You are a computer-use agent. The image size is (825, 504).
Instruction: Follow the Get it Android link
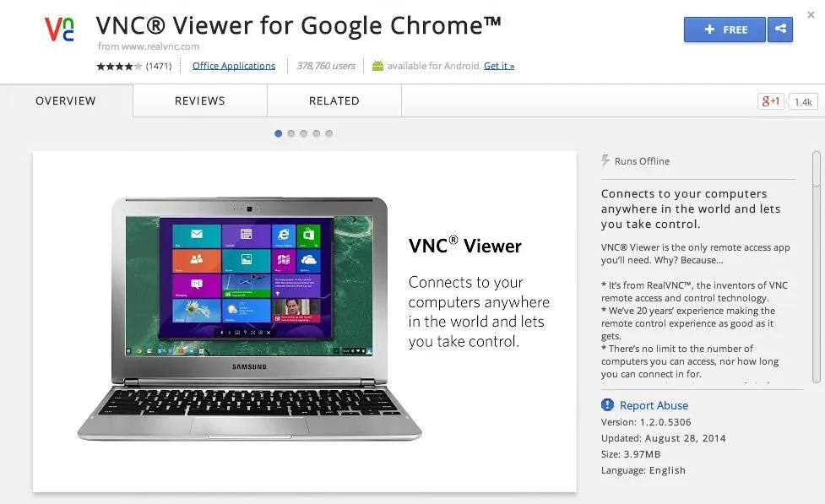click(499, 66)
